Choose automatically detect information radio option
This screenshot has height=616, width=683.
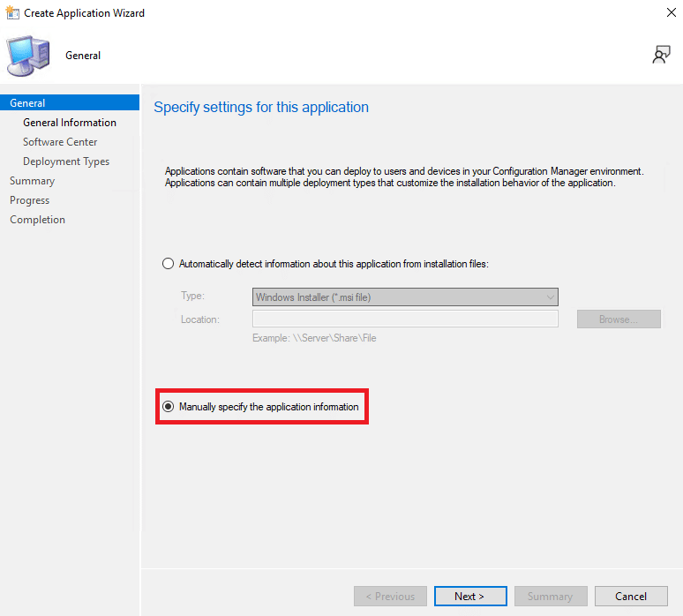point(169,264)
